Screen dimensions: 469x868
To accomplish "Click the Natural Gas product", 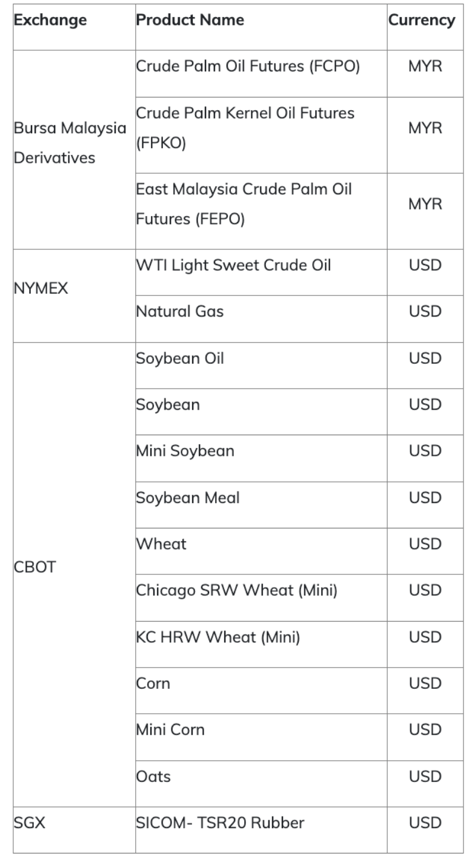I will 180,312.
